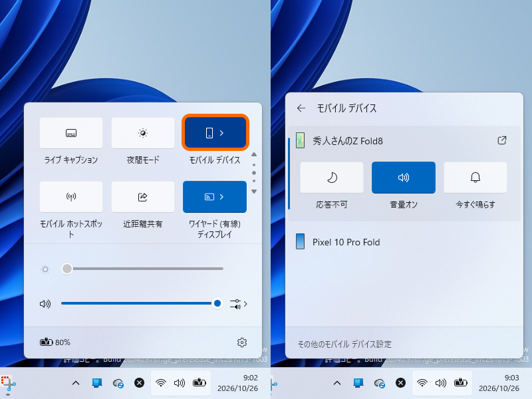The height and width of the screenshot is (399, 532).
Task: Select the Pixel 10 Pro Fold device
Action: tap(404, 242)
